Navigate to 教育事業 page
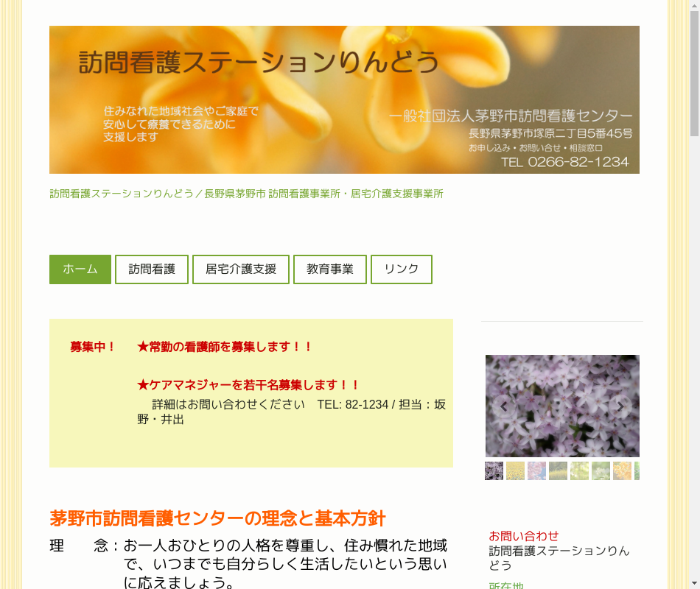 point(330,269)
